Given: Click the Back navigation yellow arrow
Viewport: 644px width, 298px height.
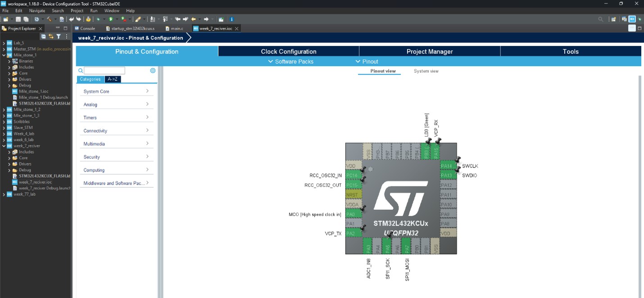Looking at the screenshot, I should click(193, 19).
